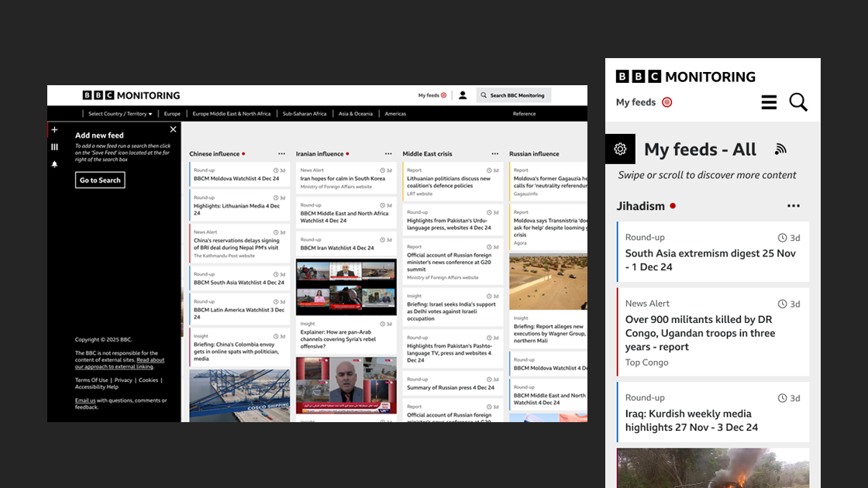Open options menu for mobile Jihadism feed

pyautogui.click(x=794, y=206)
